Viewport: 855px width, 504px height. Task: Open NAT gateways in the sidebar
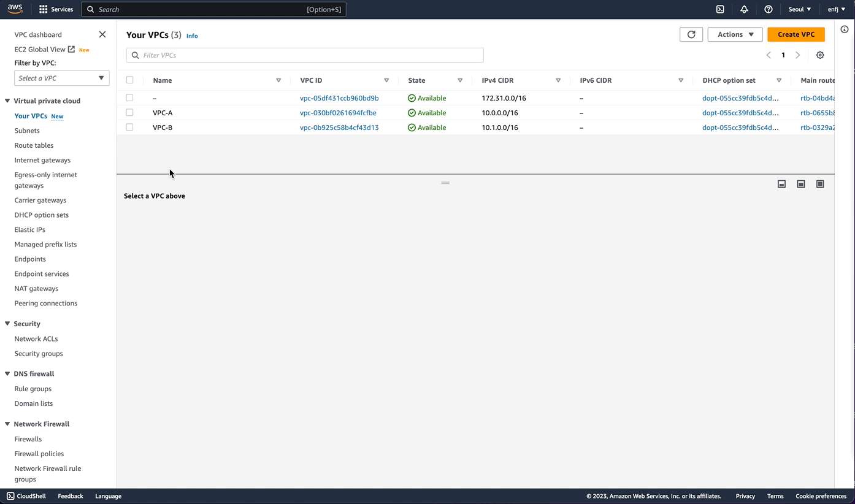pos(36,288)
